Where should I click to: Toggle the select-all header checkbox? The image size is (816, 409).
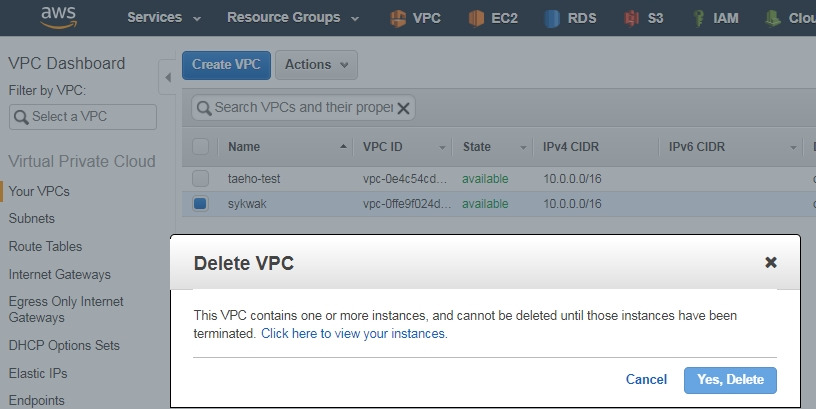point(200,147)
